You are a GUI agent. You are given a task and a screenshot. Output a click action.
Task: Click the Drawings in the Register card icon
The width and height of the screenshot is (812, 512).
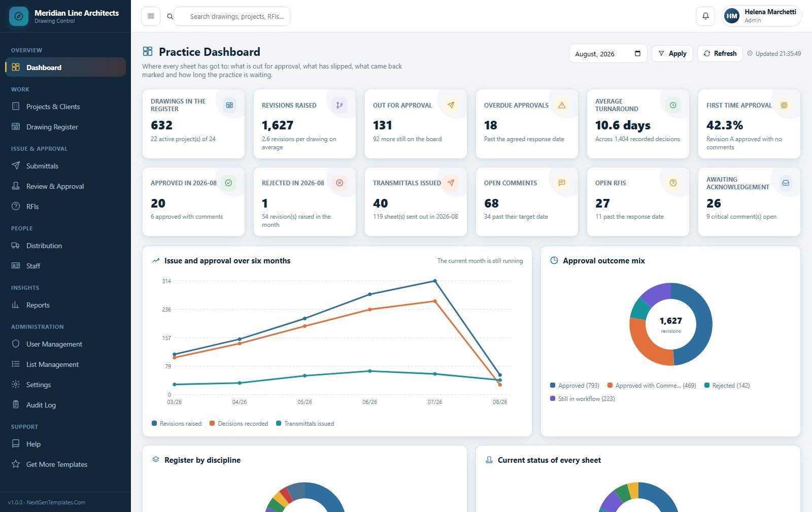tap(229, 105)
